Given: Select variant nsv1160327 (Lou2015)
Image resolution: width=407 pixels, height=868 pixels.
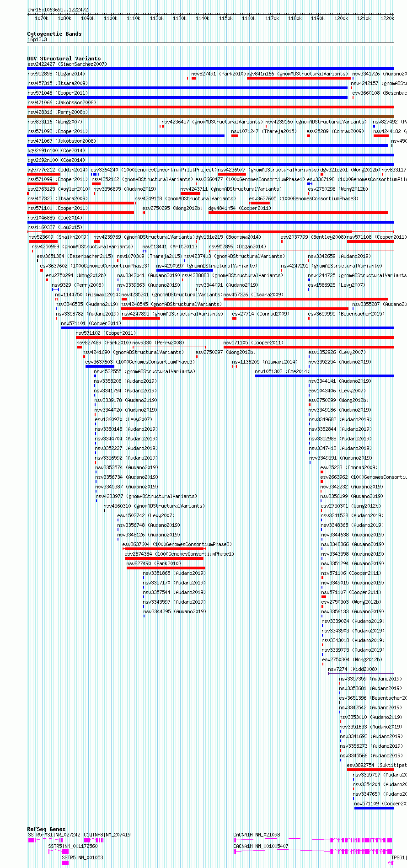Looking at the screenshot, I should tap(55, 227).
